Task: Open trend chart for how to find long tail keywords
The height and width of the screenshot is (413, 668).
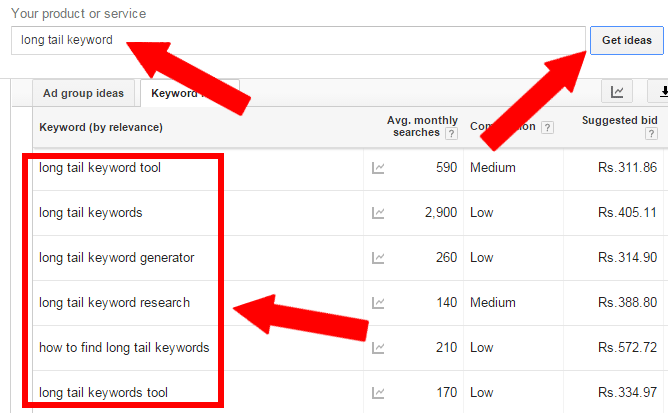Action: pos(378,348)
